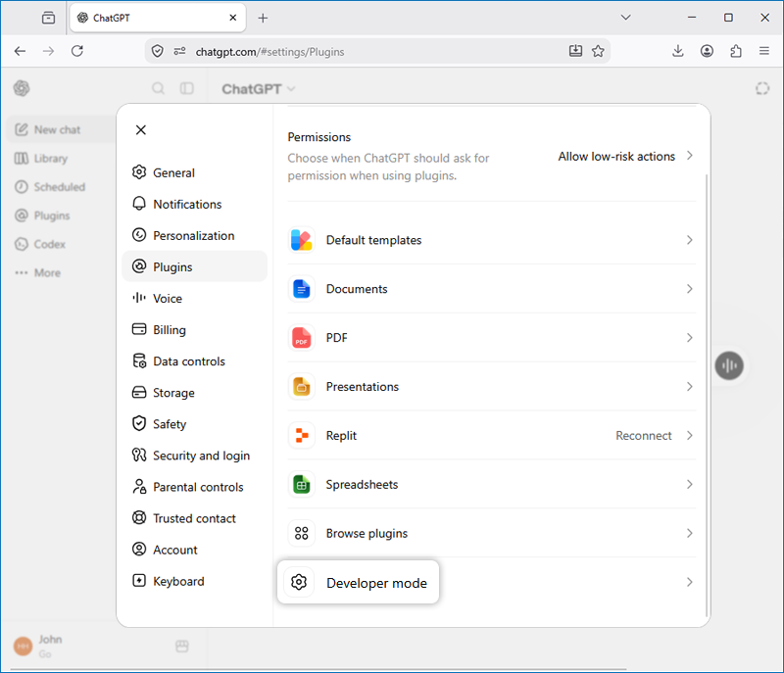Click the Documents plugin icon
Viewport: 784px width, 673px height.
[302, 289]
